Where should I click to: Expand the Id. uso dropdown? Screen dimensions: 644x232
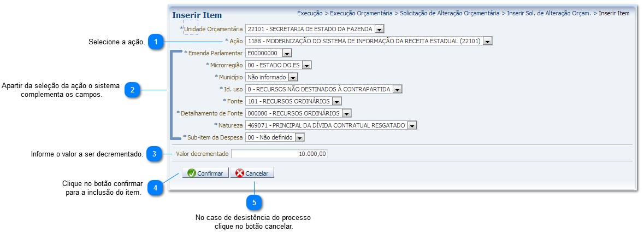(x=397, y=89)
